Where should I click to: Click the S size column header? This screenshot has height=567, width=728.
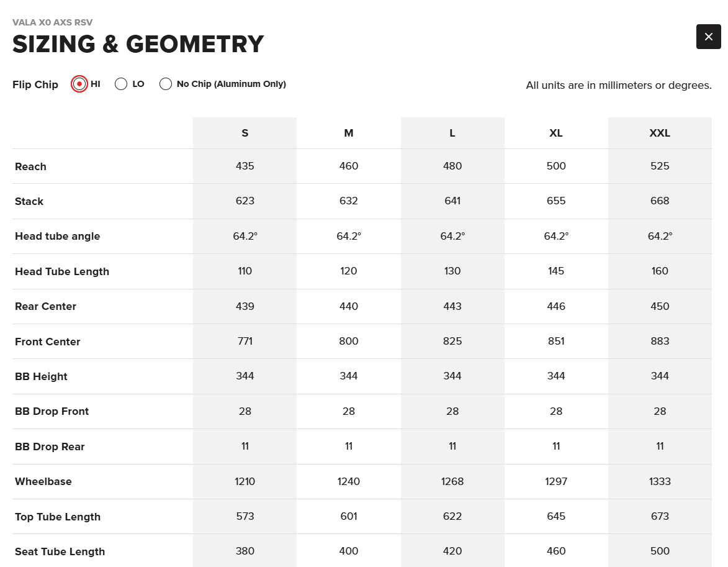click(x=245, y=133)
